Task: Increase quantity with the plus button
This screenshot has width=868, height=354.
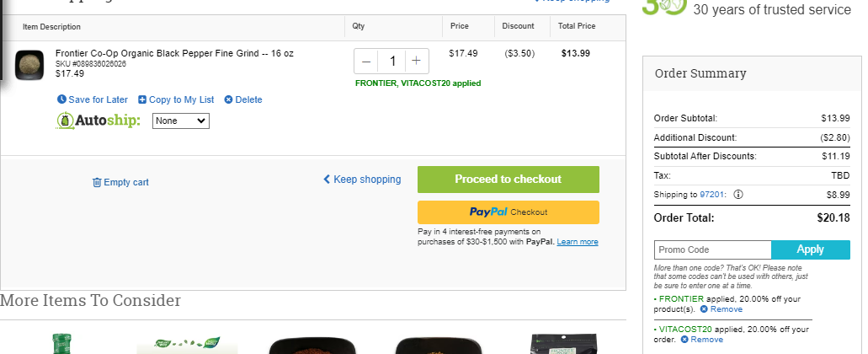Action: tap(417, 61)
